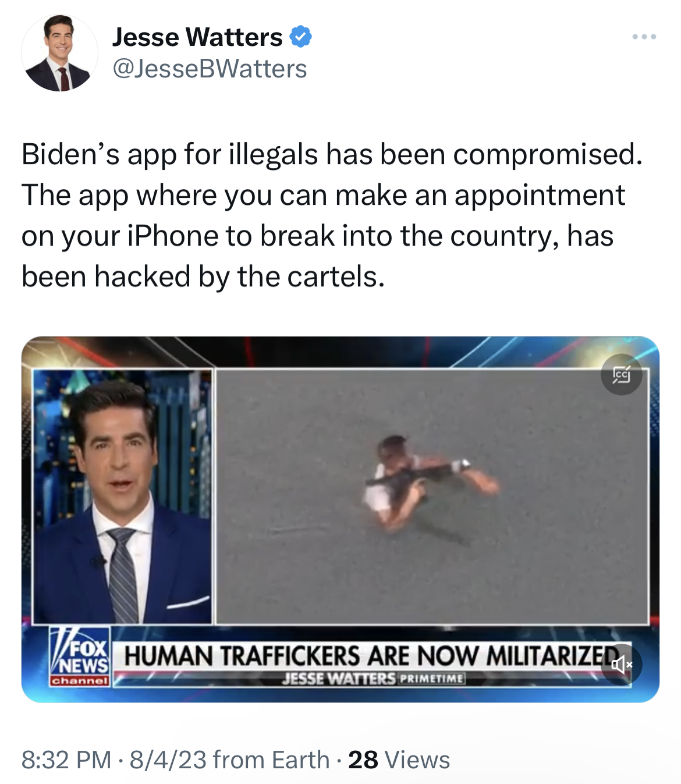Open the @JesseBWatters handle link
The height and width of the screenshot is (784, 681).
[209, 69]
